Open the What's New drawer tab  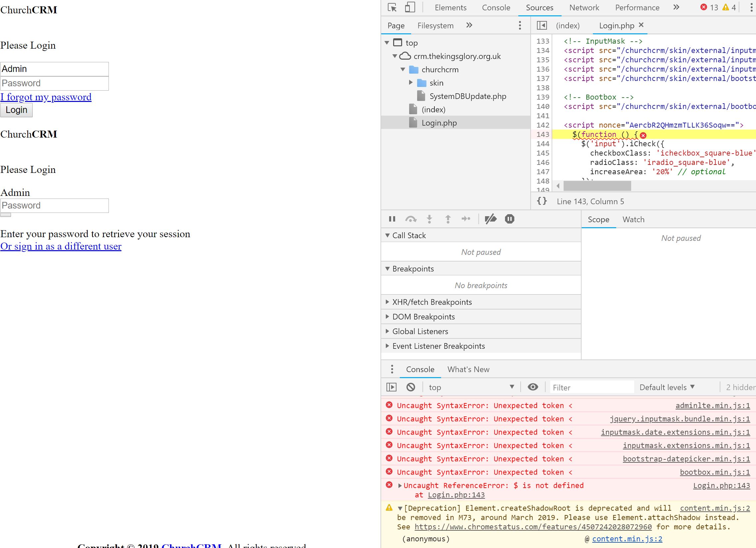(468, 369)
